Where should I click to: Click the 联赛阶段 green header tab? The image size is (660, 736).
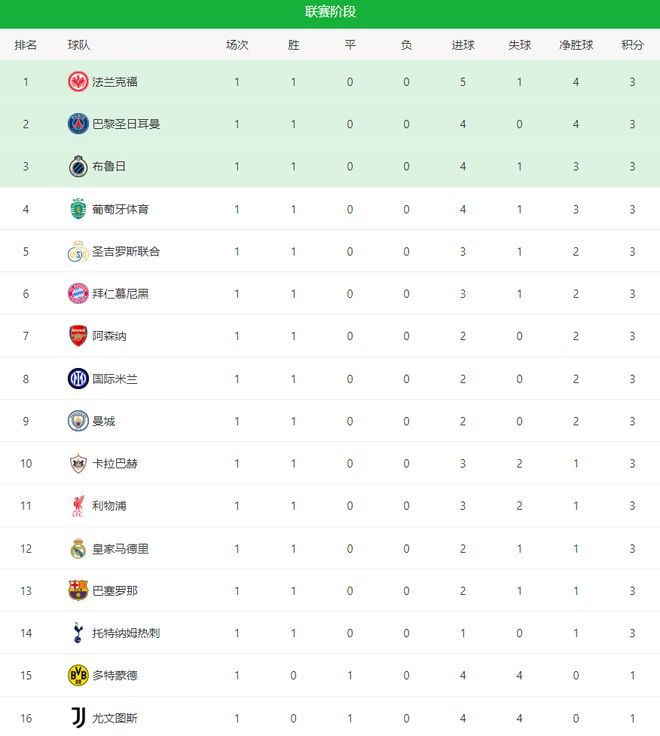point(330,13)
